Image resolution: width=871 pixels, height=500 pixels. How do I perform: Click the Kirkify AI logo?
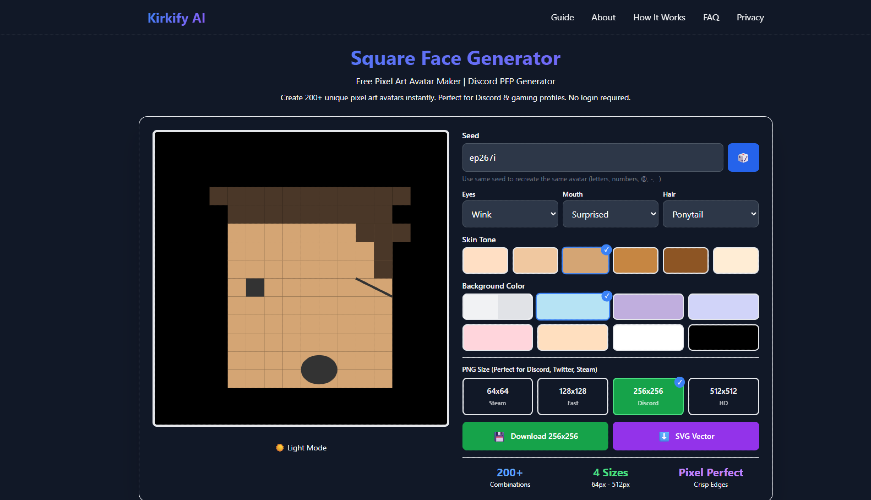click(x=176, y=17)
